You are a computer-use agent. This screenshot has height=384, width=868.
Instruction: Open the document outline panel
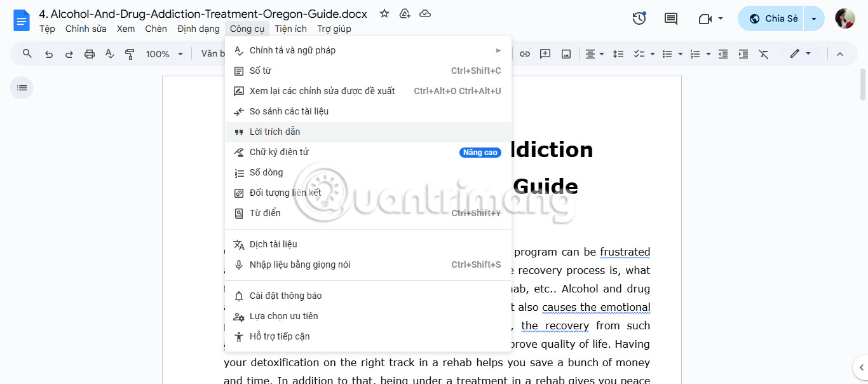(21, 87)
